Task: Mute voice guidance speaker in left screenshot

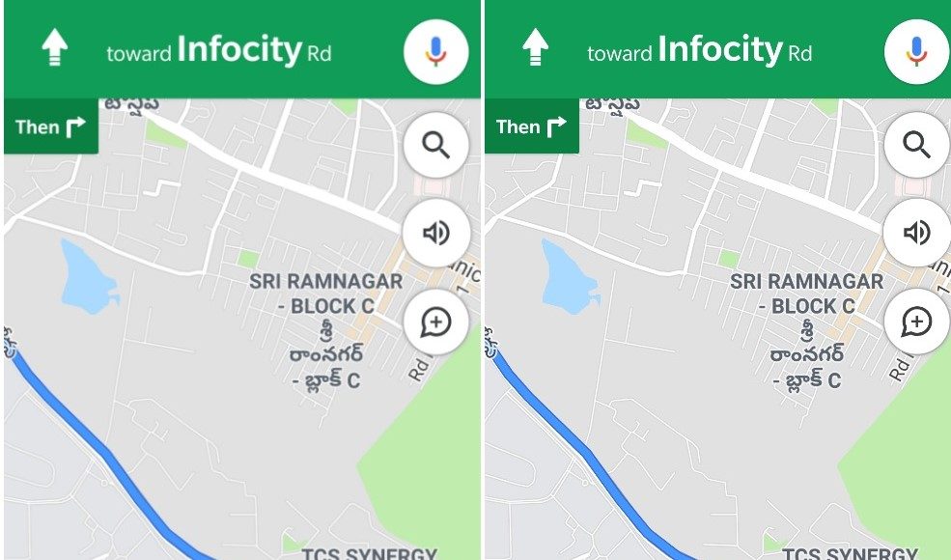Action: 436,233
